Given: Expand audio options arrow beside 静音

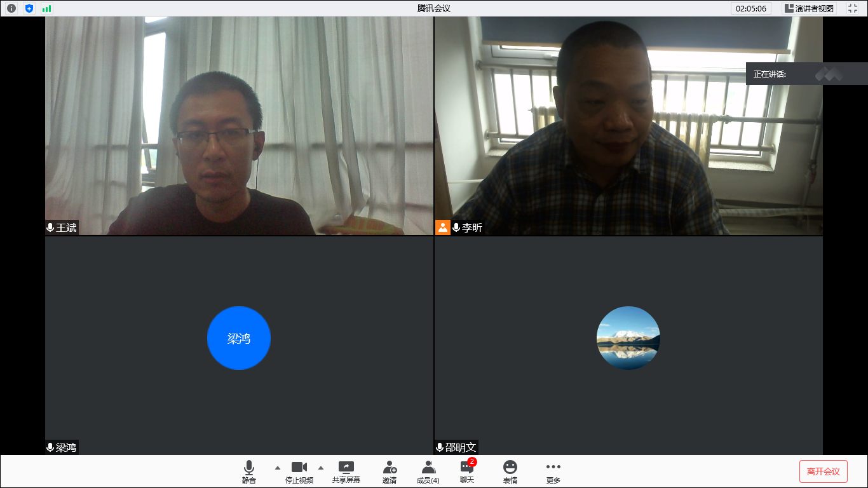Looking at the screenshot, I should click(x=278, y=468).
